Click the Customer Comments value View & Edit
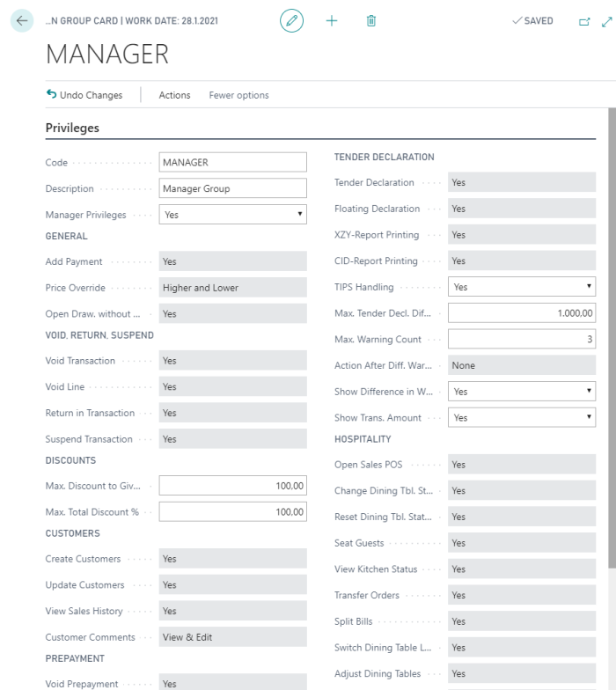 click(x=232, y=637)
